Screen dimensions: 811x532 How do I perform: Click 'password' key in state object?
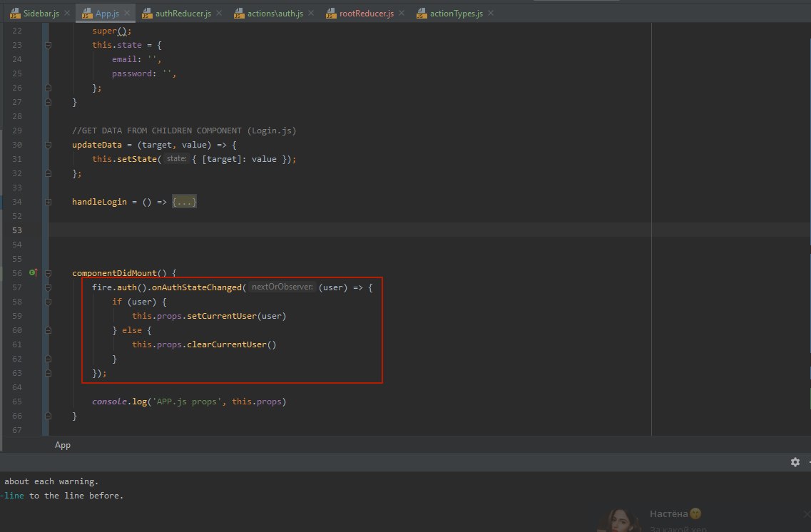132,74
